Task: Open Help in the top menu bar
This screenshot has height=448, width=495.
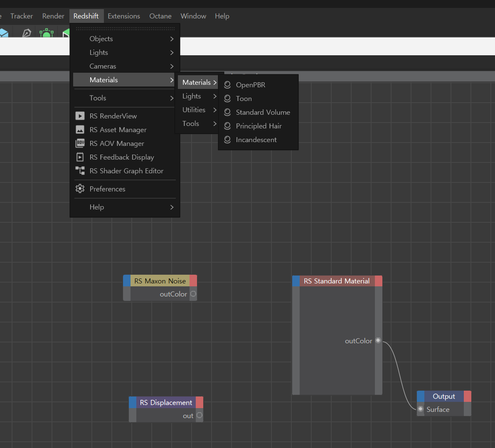Action: (x=222, y=16)
